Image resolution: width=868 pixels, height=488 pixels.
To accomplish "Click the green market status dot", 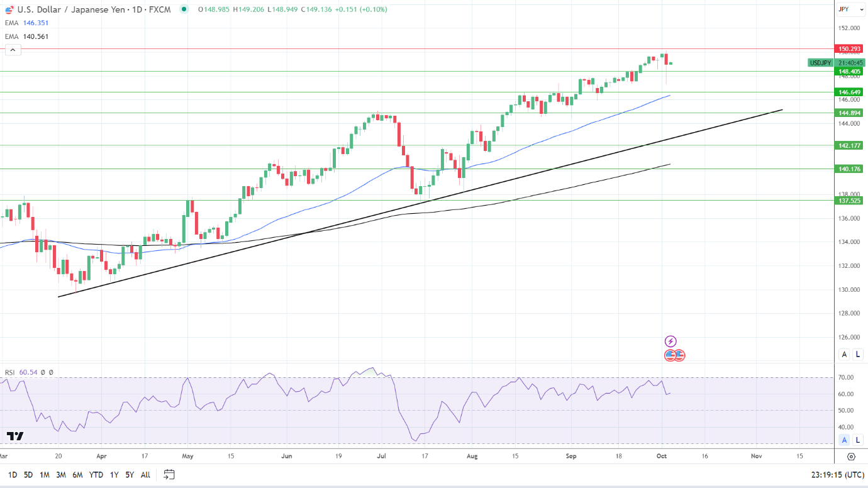I will [x=183, y=9].
